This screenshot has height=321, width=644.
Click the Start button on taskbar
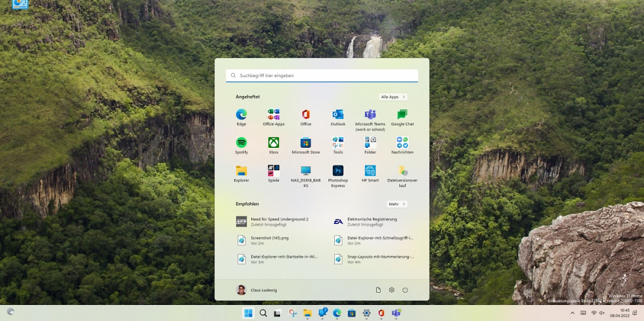coord(249,313)
